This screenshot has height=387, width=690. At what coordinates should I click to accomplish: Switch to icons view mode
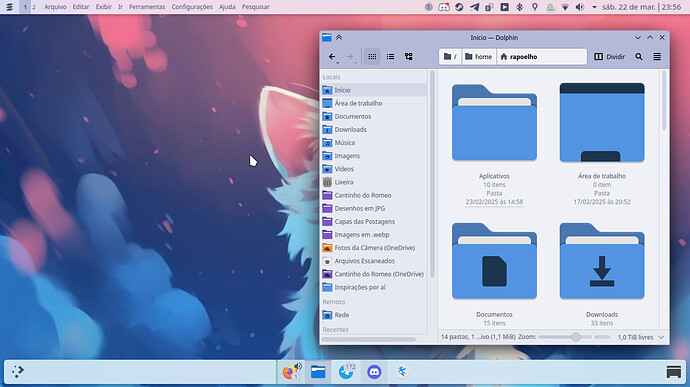click(372, 57)
